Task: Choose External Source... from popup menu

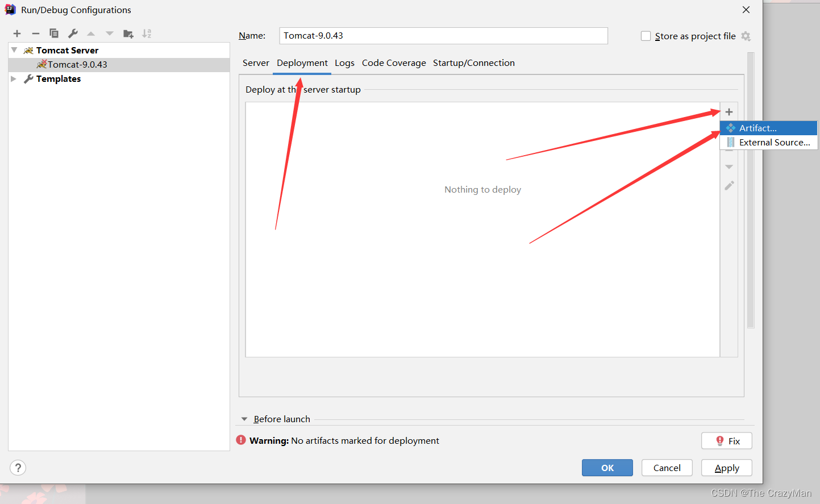Action: [769, 143]
